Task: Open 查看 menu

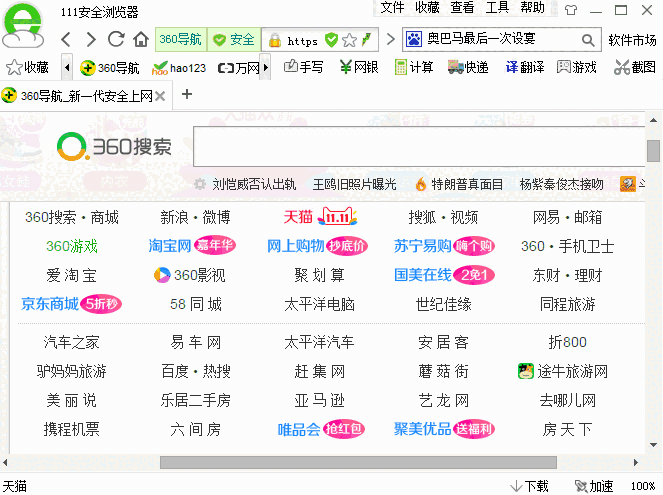Action: tap(462, 8)
